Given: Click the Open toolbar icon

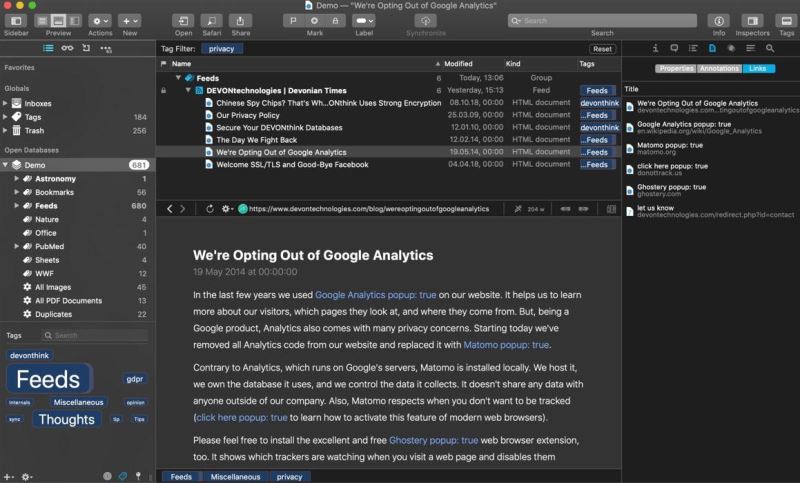Looking at the screenshot, I should [x=183, y=21].
